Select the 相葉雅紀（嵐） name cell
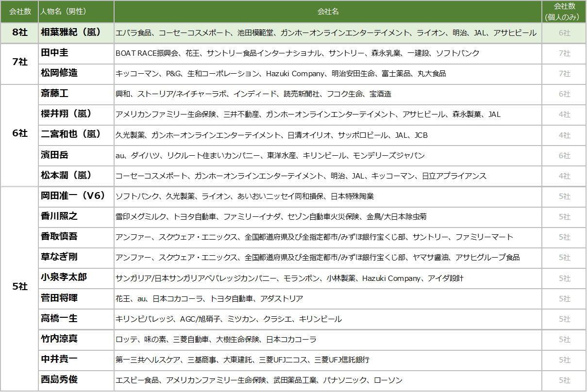This screenshot has width=587, height=392. point(76,33)
